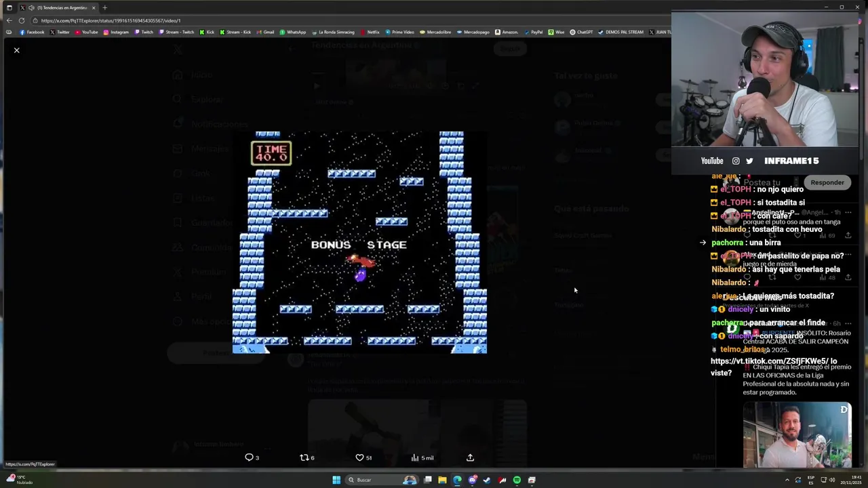Open Task View from the taskbar

tap(428, 480)
